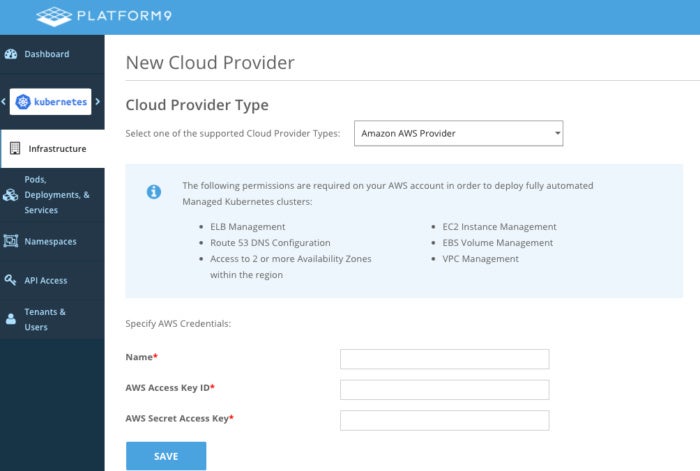Screen dimensions: 700x471
Task: Click 'EC2 Instance Management' item
Action: point(500,227)
